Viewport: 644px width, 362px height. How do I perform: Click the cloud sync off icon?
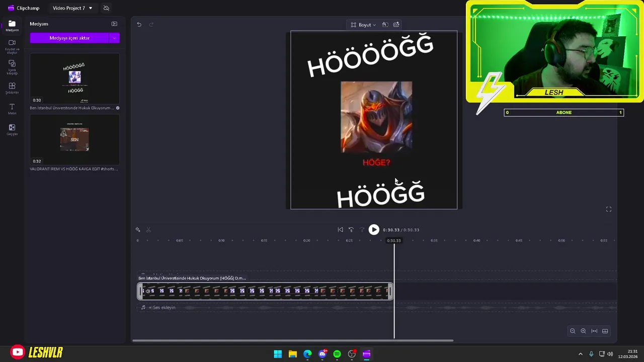point(106,8)
